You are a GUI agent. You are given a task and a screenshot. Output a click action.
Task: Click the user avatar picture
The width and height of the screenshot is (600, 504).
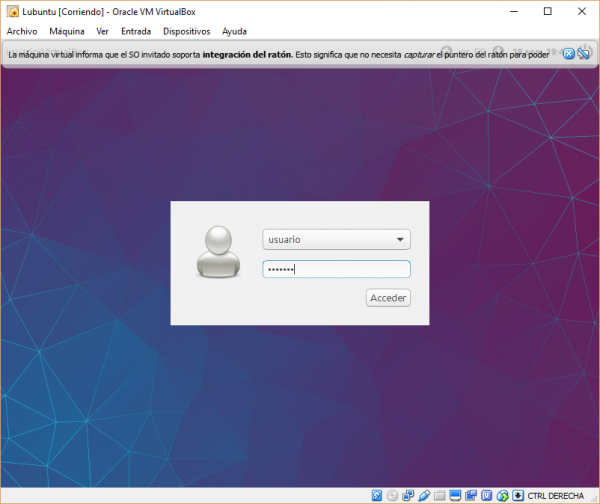[x=218, y=251]
